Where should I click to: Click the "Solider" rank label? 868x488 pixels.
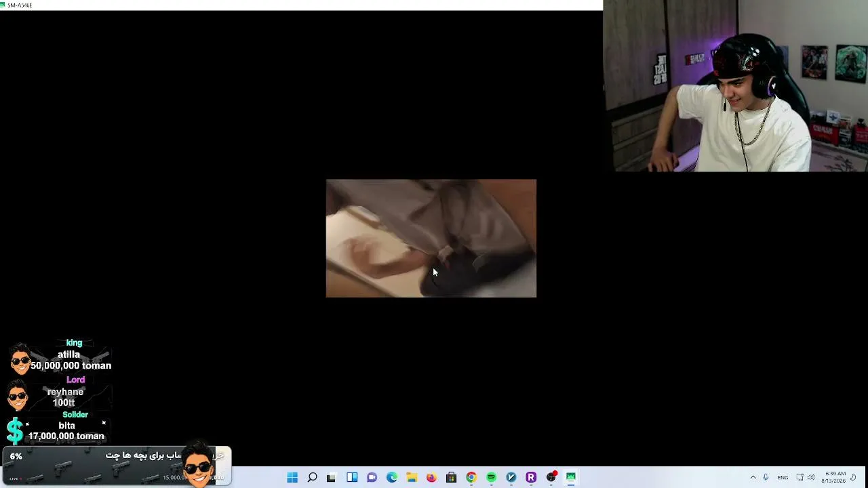click(75, 414)
